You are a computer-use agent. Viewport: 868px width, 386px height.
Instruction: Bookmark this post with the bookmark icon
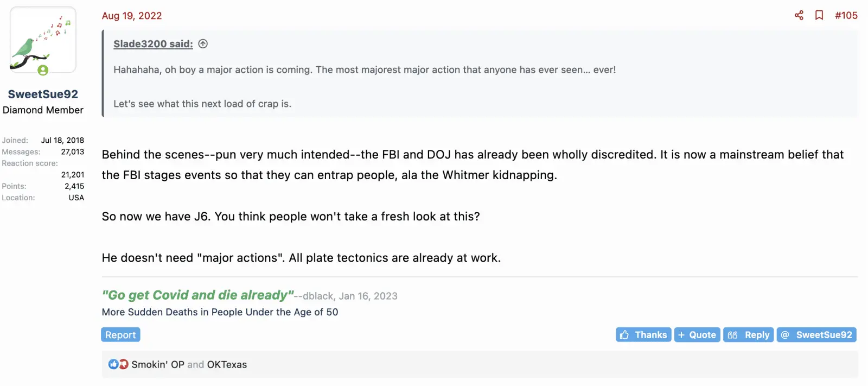point(819,15)
